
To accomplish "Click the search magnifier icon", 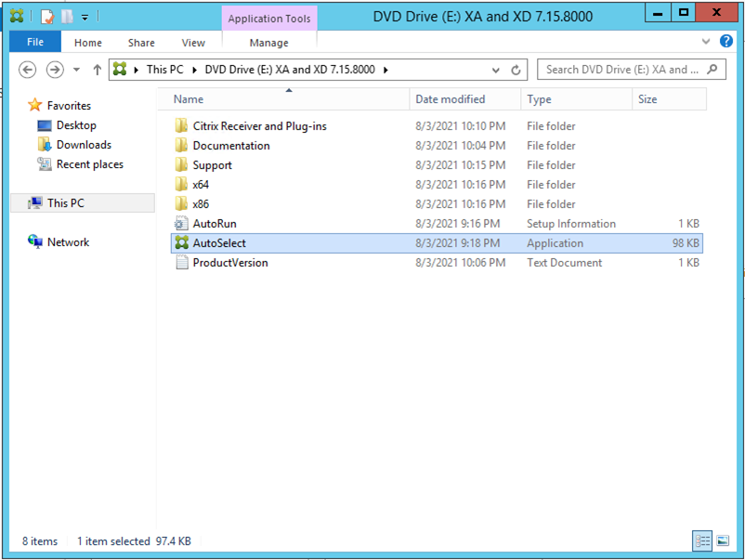I will click(x=712, y=70).
